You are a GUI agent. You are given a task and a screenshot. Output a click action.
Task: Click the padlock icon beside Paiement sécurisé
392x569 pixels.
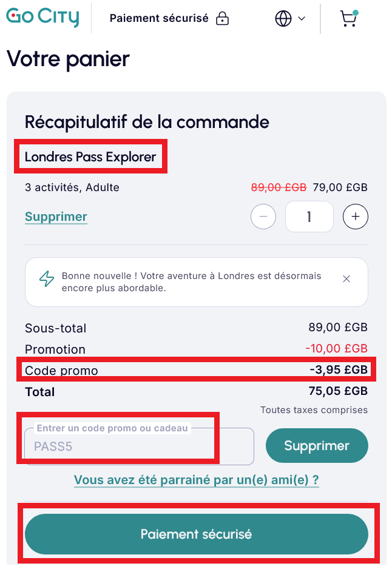click(x=223, y=18)
